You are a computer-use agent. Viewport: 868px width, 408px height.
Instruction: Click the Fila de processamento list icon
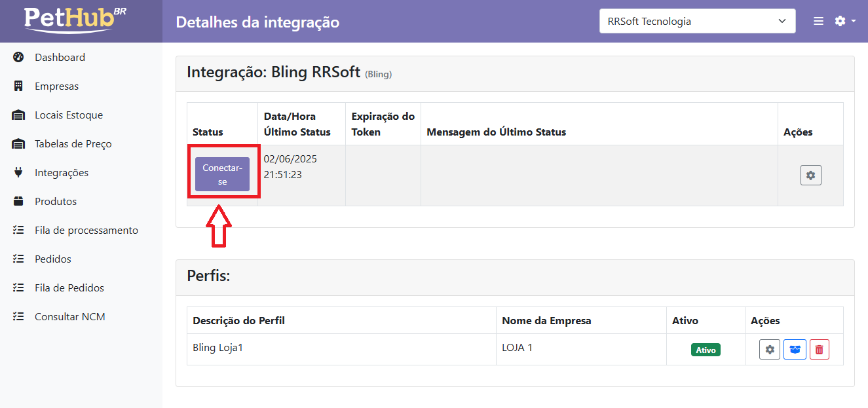point(18,230)
